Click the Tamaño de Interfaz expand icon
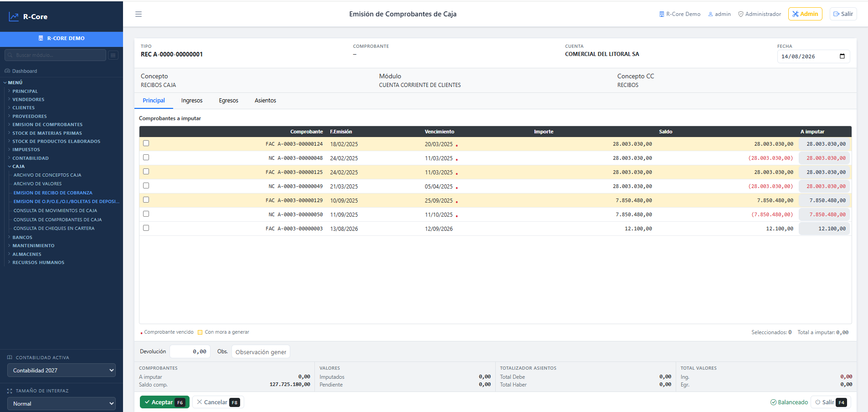The width and height of the screenshot is (868, 412). 10,391
